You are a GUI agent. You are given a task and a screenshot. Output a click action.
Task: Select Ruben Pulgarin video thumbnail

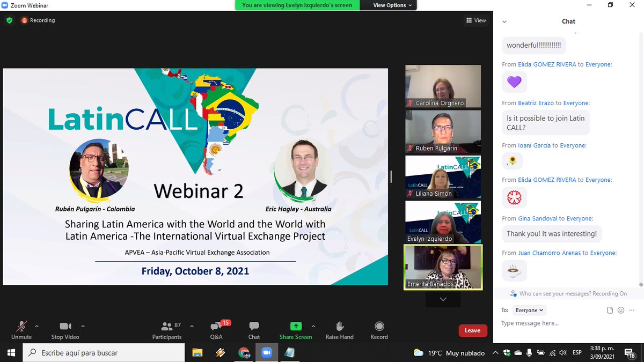(x=443, y=131)
